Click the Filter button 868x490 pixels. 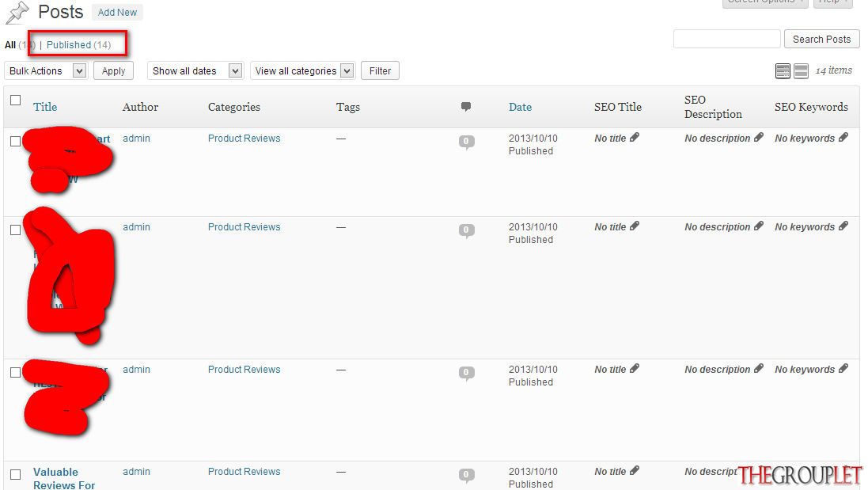pos(380,71)
